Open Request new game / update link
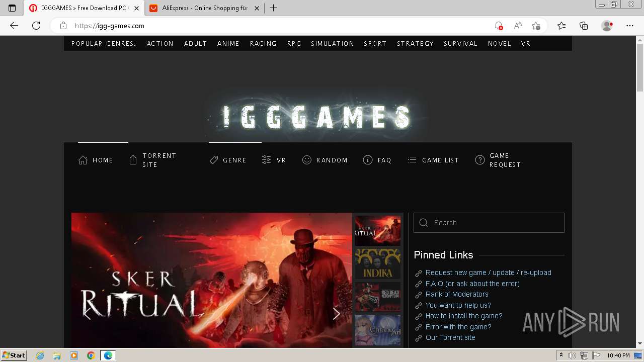644x362 pixels. (488, 273)
